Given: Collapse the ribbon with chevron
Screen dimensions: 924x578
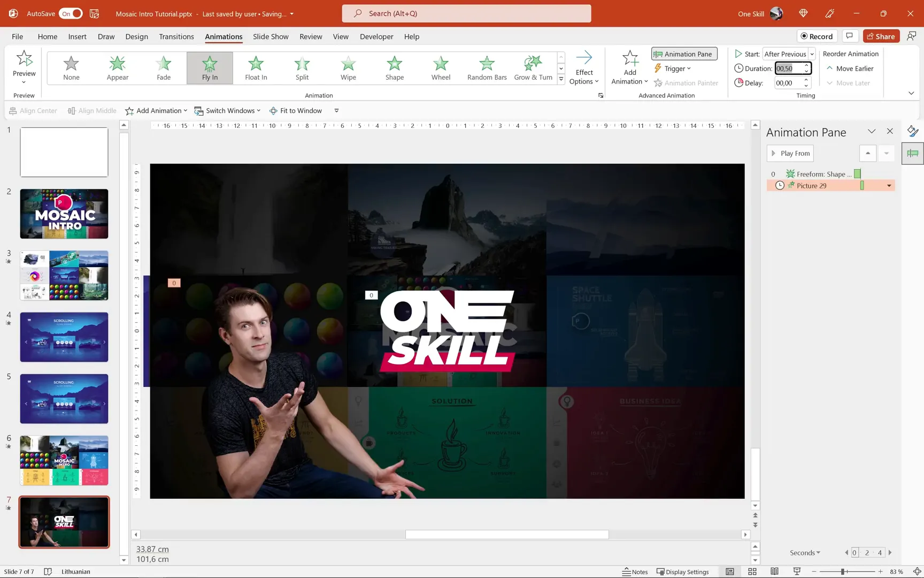Looking at the screenshot, I should [x=911, y=93].
